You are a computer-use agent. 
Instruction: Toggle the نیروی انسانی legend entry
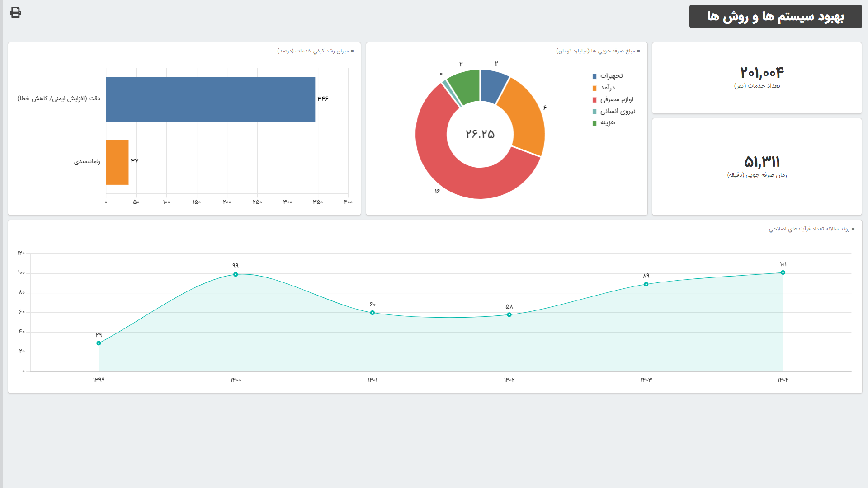tap(614, 111)
